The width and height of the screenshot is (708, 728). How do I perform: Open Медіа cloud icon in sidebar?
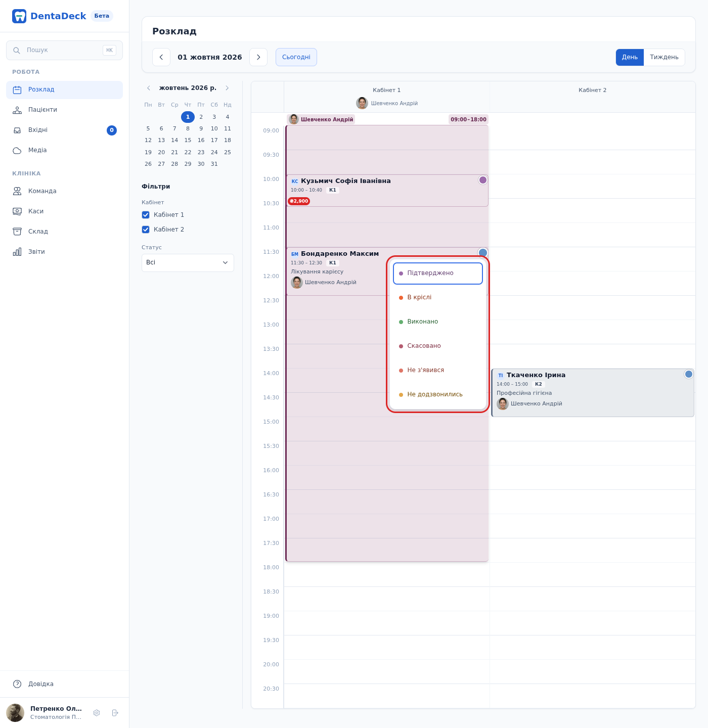(17, 151)
